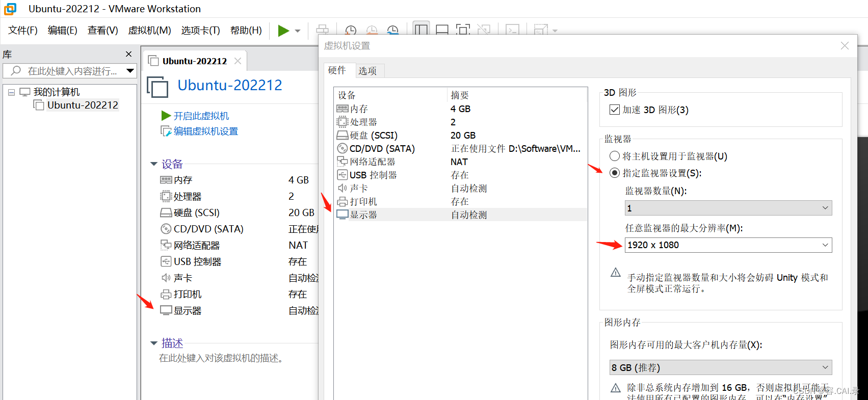The height and width of the screenshot is (400, 868).
Task: Open the 查看(V) menu
Action: point(103,31)
